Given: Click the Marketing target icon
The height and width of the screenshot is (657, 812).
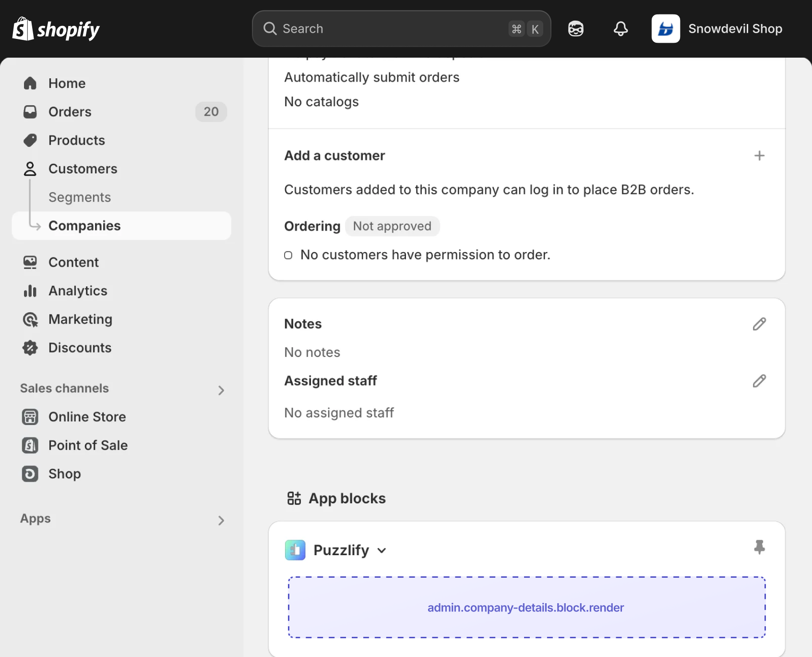Looking at the screenshot, I should (30, 319).
